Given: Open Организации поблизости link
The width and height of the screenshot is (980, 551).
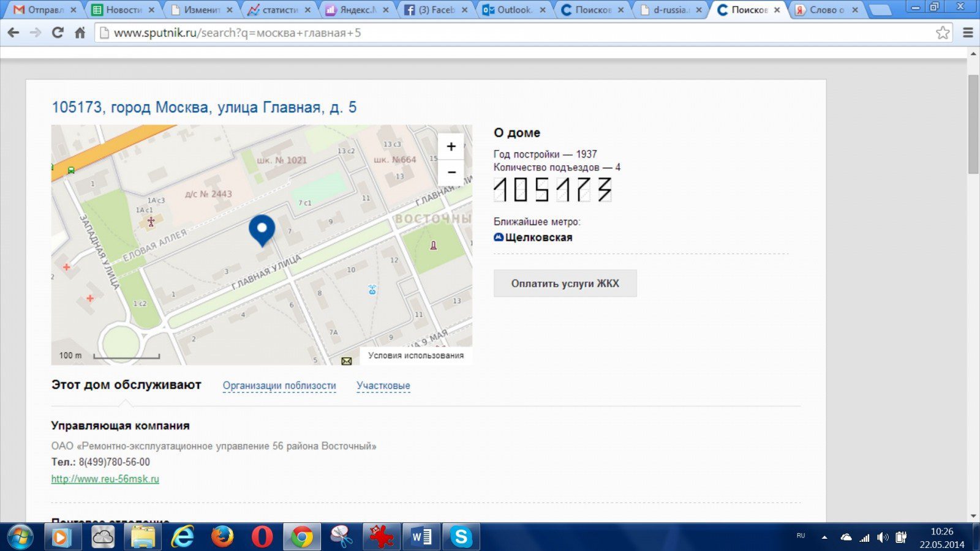Looking at the screenshot, I should pyautogui.click(x=279, y=386).
